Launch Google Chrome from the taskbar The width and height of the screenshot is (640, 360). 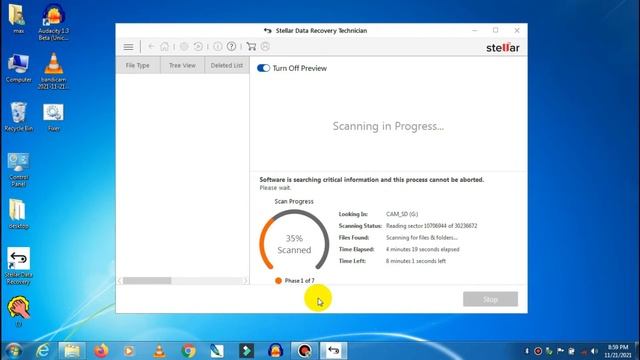(189, 351)
